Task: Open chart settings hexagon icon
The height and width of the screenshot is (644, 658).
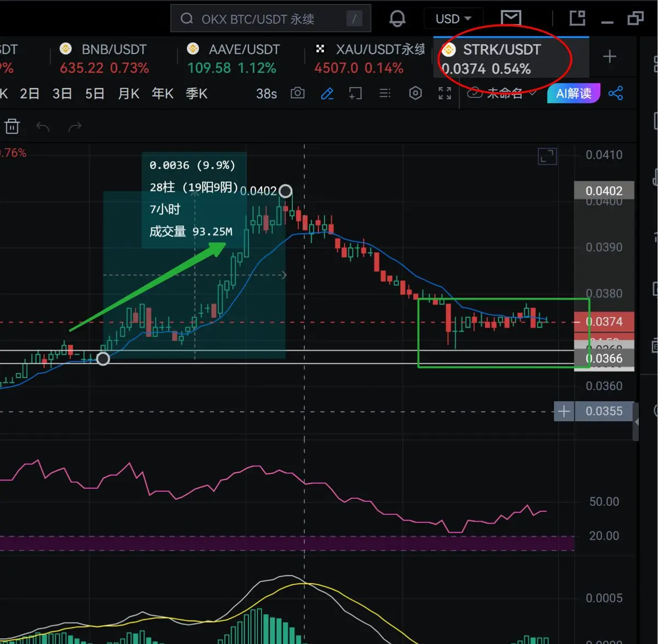Action: tap(415, 93)
